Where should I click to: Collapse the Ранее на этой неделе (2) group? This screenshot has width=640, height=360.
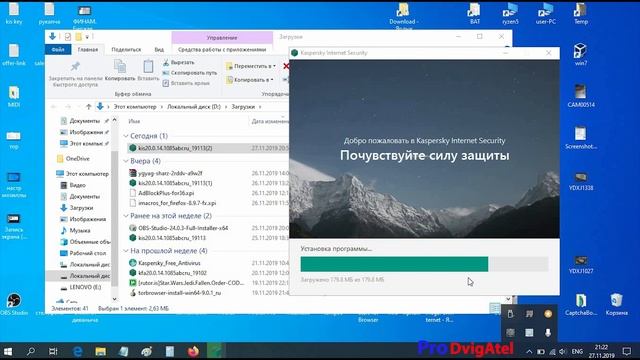coord(126,216)
